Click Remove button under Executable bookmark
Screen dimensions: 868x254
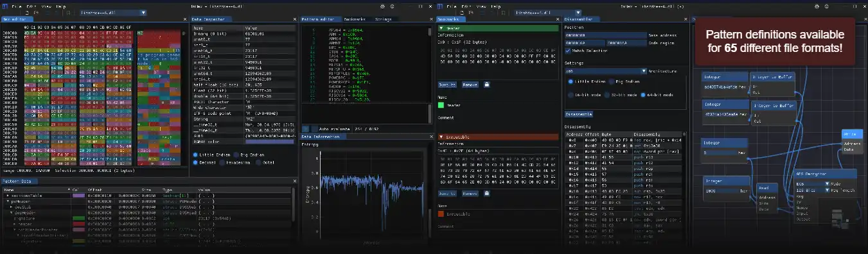[470, 193]
